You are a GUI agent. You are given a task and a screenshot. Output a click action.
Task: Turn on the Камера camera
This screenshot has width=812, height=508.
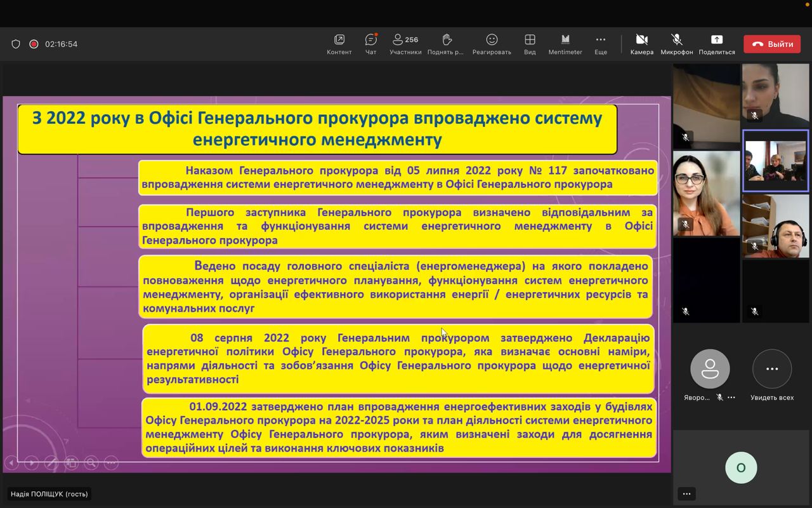coord(642,44)
